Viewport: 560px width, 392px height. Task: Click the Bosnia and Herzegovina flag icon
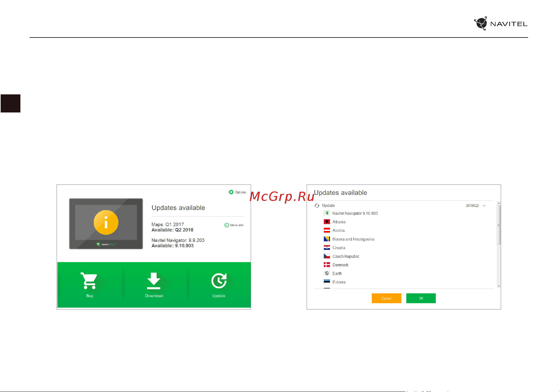coord(327,239)
